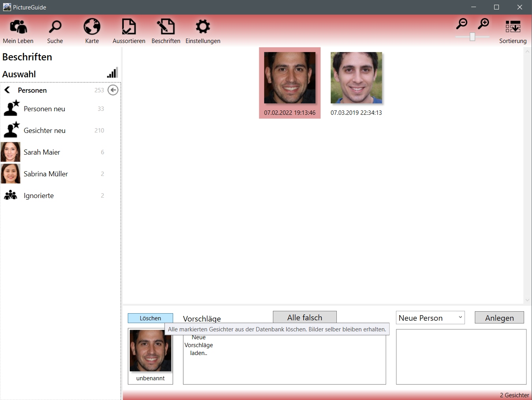Viewport: 532px width, 400px height.
Task: Click the Beschriften panel heading
Action: tap(27, 57)
